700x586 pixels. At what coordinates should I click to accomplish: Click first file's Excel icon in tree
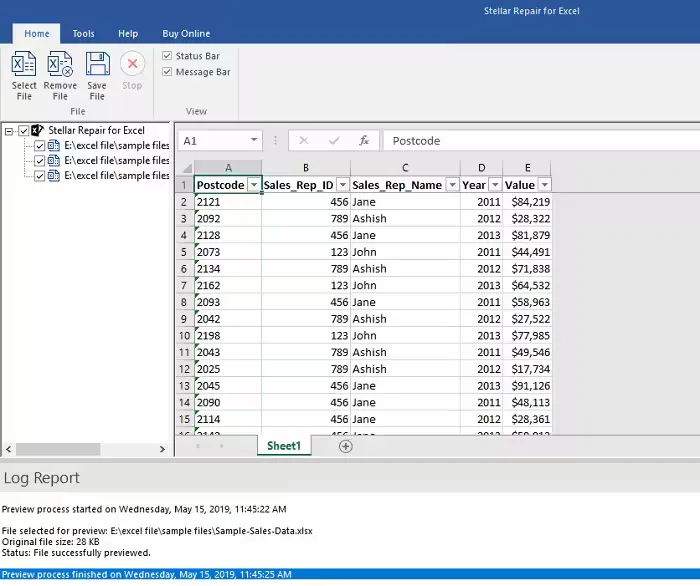pyautogui.click(x=54, y=145)
